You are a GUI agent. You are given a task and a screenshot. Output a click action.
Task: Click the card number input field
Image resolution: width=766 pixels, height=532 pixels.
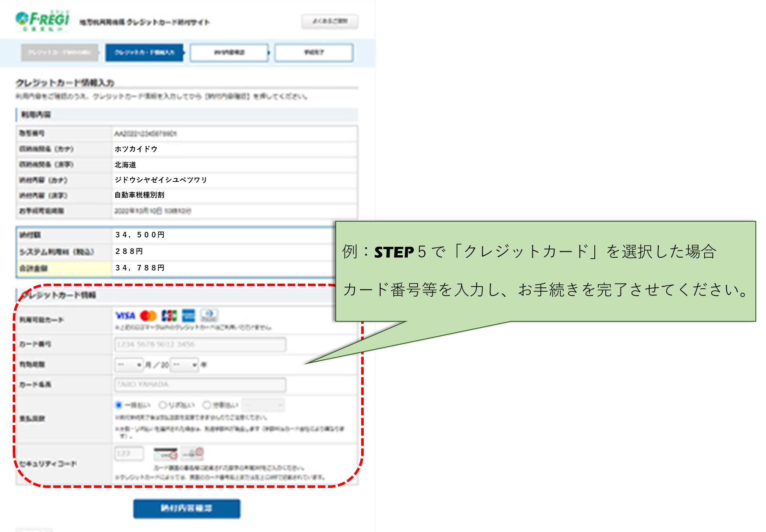[x=199, y=344]
